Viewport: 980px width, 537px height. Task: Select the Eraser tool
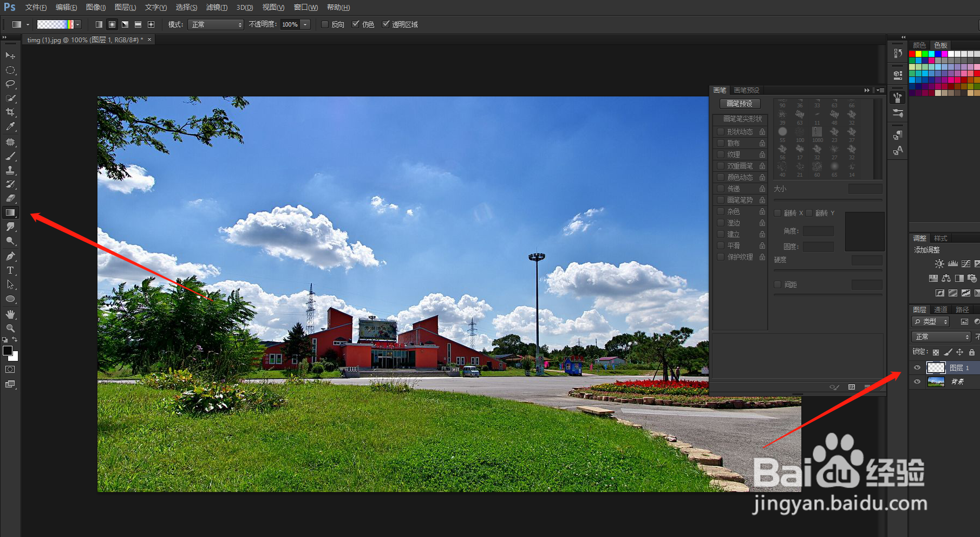click(10, 198)
